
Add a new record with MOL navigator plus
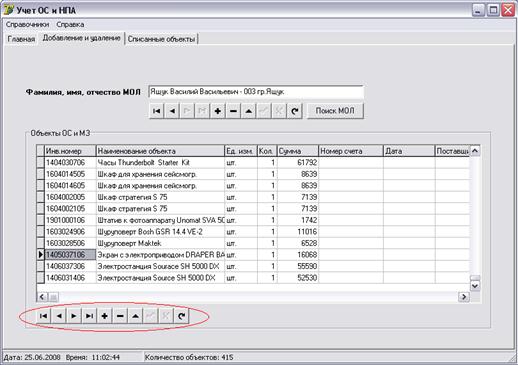point(218,111)
